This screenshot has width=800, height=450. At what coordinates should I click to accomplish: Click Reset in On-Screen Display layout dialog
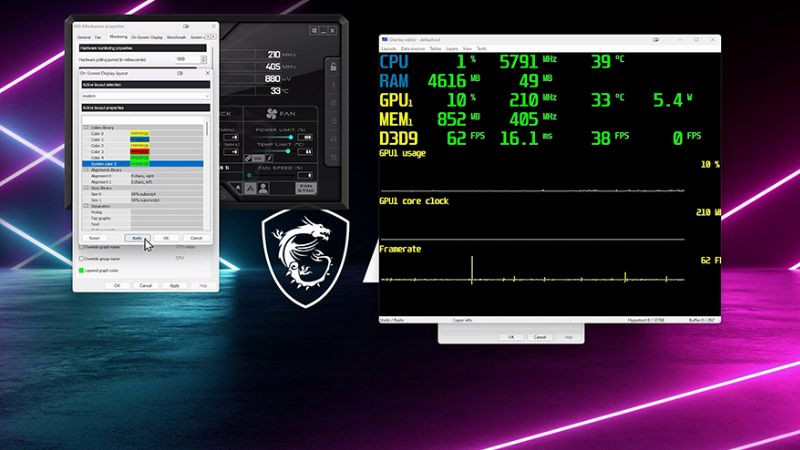tap(94, 238)
